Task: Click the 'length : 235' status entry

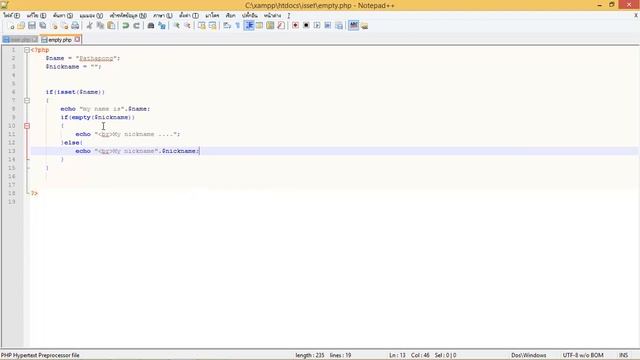Action: [x=310, y=355]
